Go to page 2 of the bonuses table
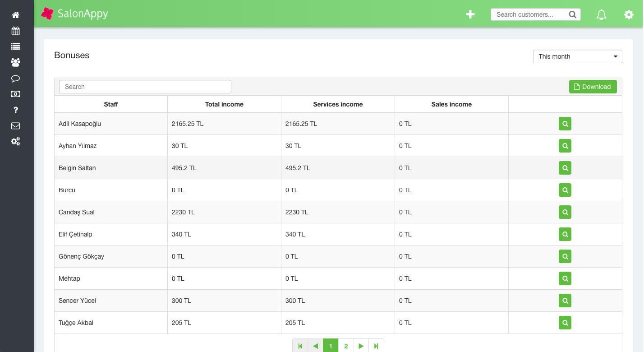This screenshot has width=644, height=352. point(346,345)
